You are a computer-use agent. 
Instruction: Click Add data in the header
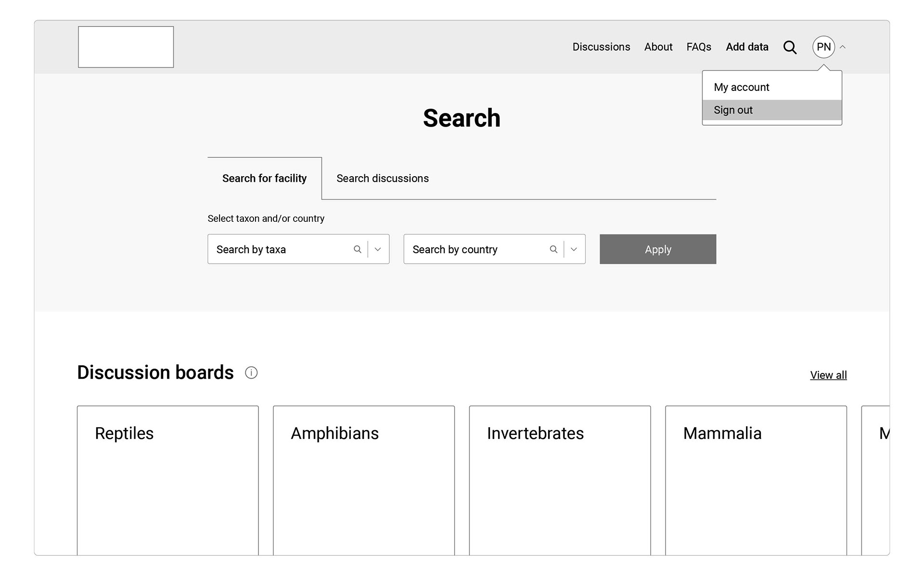(747, 47)
